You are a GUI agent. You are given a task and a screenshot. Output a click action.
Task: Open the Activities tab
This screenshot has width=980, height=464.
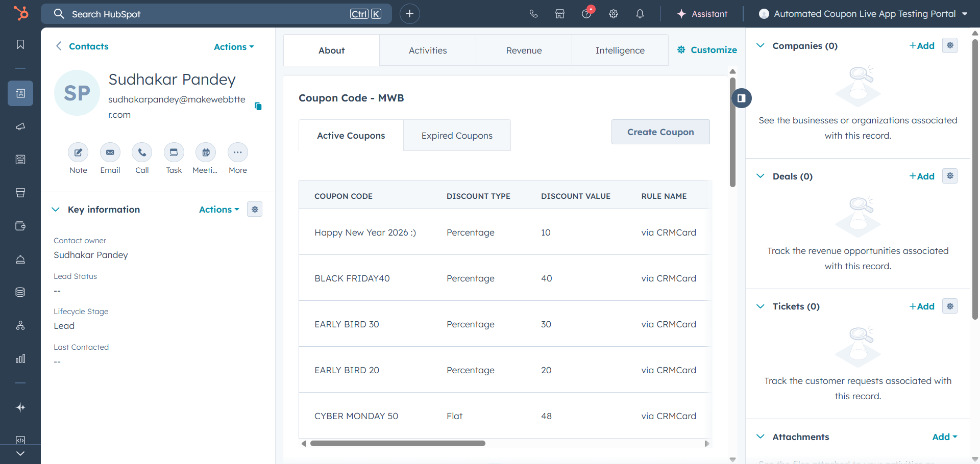[x=428, y=50]
